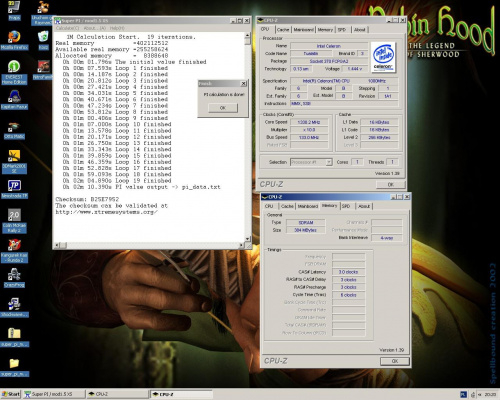This screenshot has height=400, width=500.
Task: Click the Intel Inside Celeron logo in CPU-Z
Action: tap(383, 57)
